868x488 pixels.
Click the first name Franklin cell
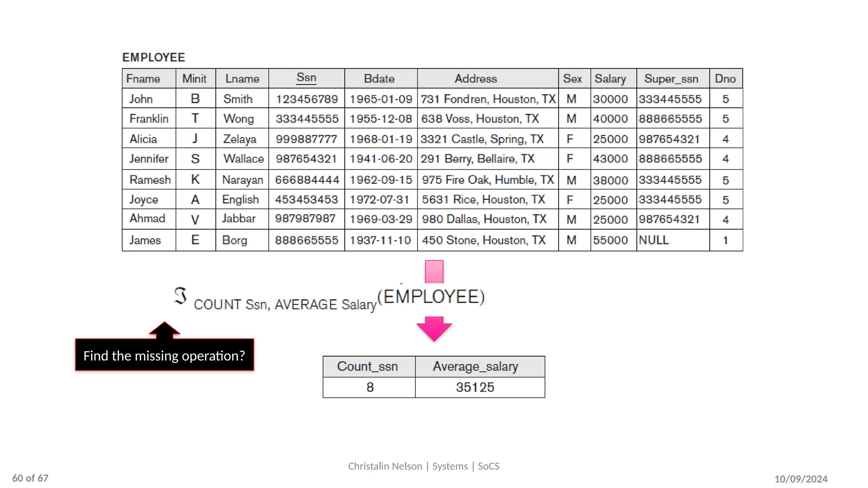[149, 119]
